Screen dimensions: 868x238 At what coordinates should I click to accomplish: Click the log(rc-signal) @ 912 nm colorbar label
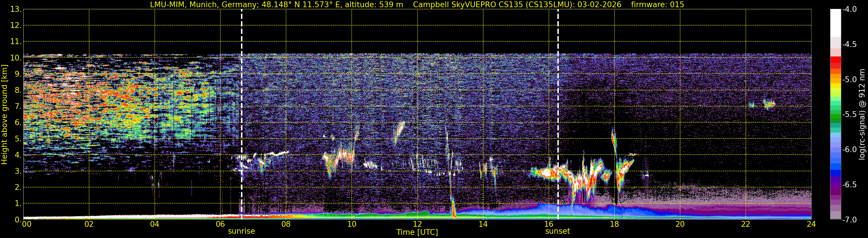862,114
